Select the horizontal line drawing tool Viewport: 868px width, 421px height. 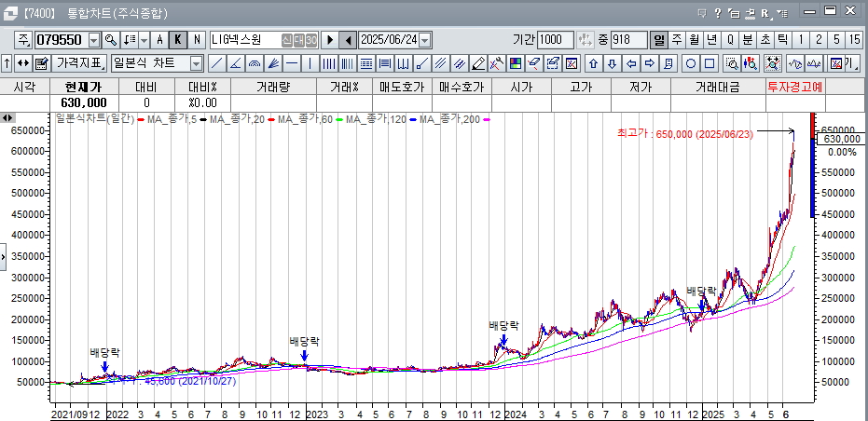(x=292, y=63)
